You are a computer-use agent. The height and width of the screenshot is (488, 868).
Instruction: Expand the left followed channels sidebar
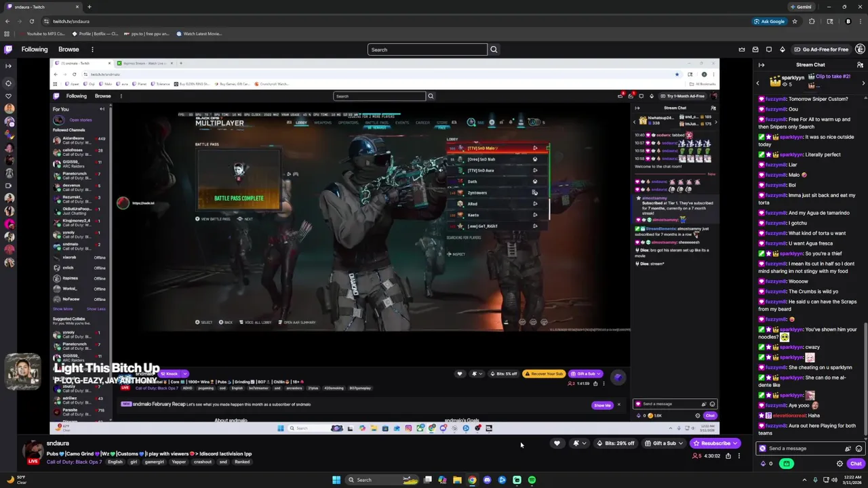click(x=8, y=66)
